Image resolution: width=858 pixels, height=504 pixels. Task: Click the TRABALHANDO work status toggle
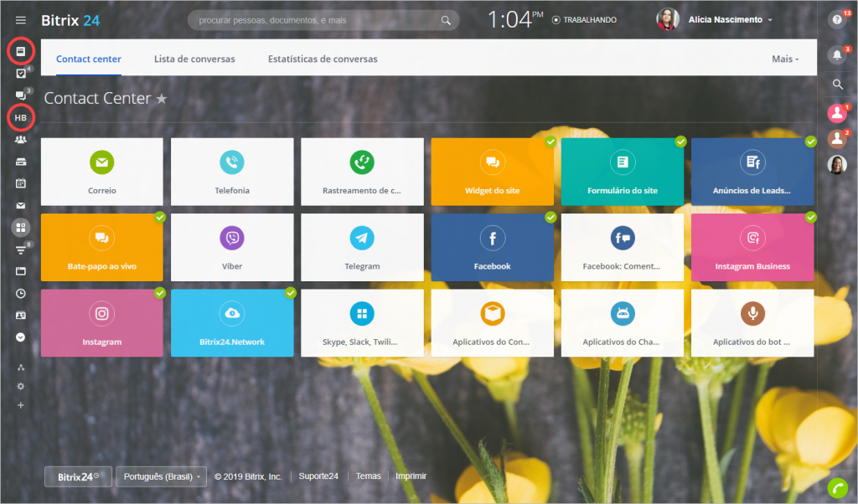[x=585, y=20]
